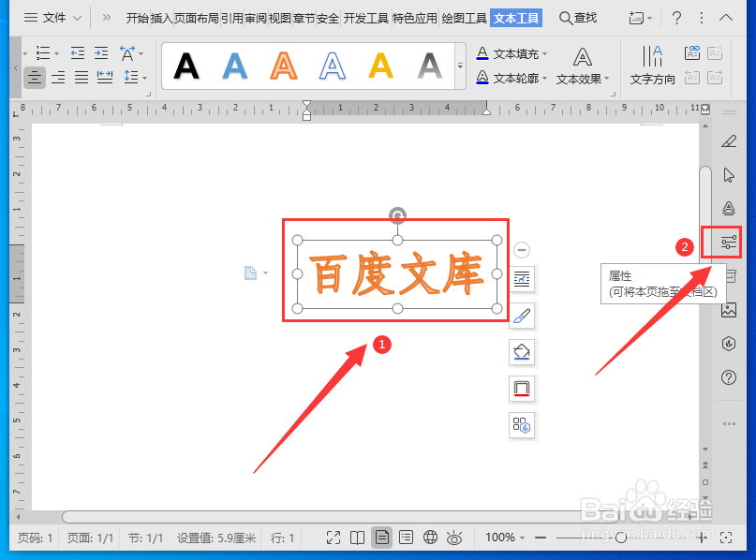Image resolution: width=756 pixels, height=560 pixels.
Task: Toggle right alignment
Action: tap(58, 77)
